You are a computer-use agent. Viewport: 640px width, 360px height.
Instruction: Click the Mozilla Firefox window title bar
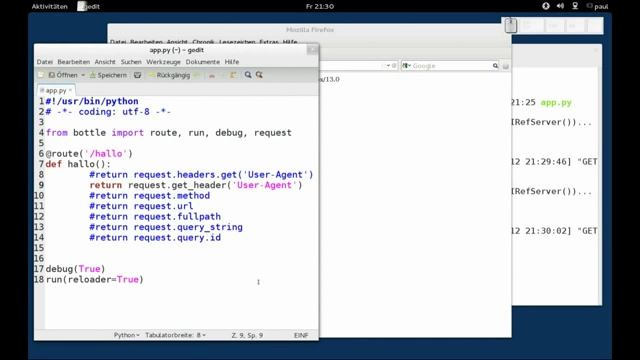[x=309, y=30]
